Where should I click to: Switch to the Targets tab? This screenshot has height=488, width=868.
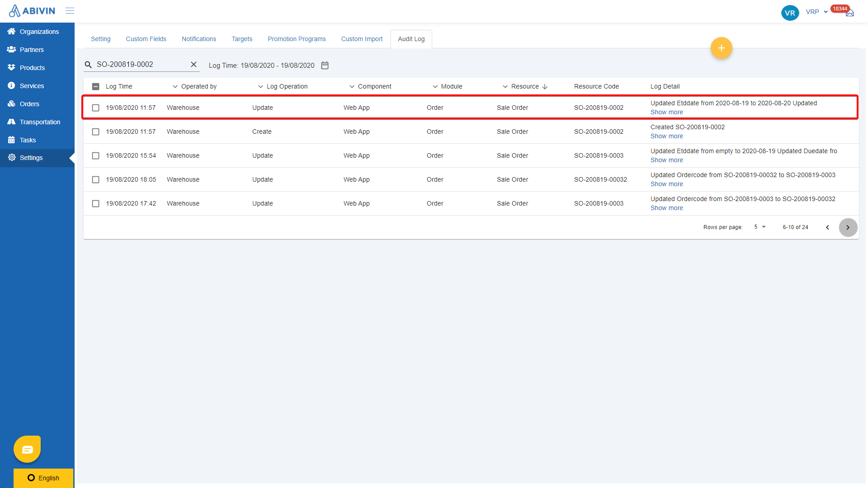coord(242,39)
